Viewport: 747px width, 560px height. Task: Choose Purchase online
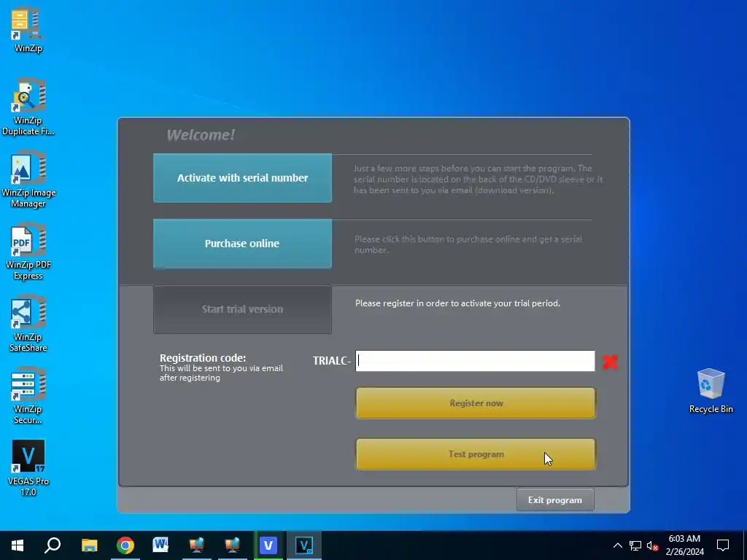click(x=242, y=244)
